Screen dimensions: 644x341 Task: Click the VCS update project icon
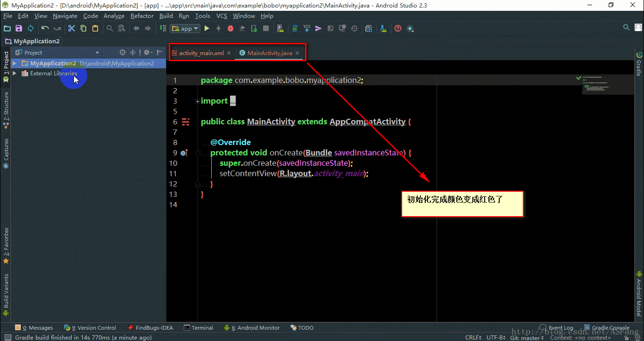coord(307,28)
